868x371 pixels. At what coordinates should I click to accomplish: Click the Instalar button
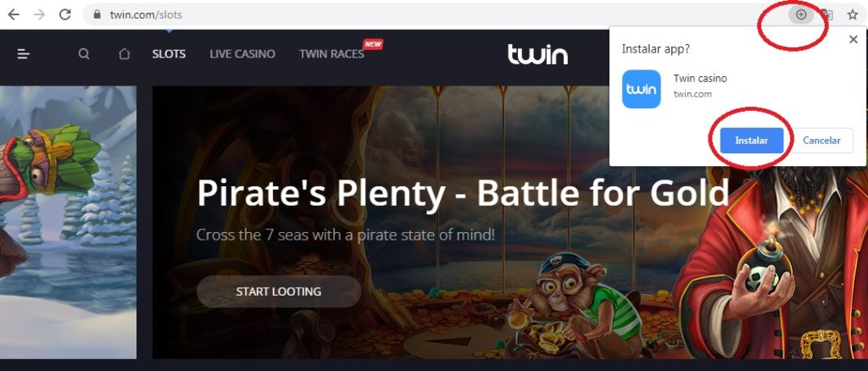tap(752, 141)
